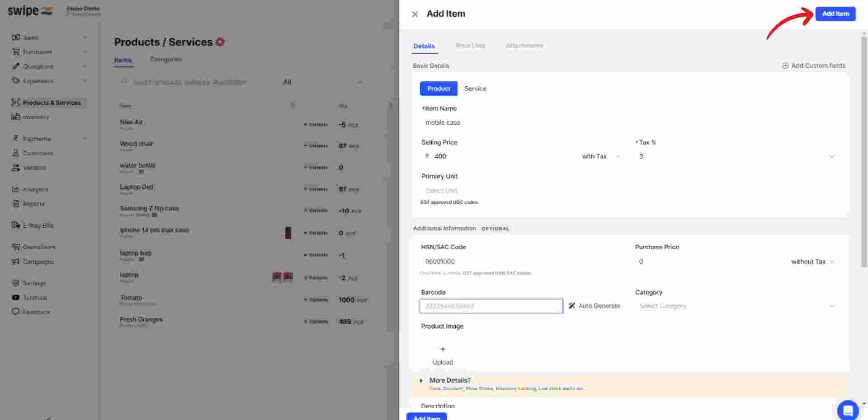
Task: Click the Online Store icon
Action: pyautogui.click(x=16, y=247)
